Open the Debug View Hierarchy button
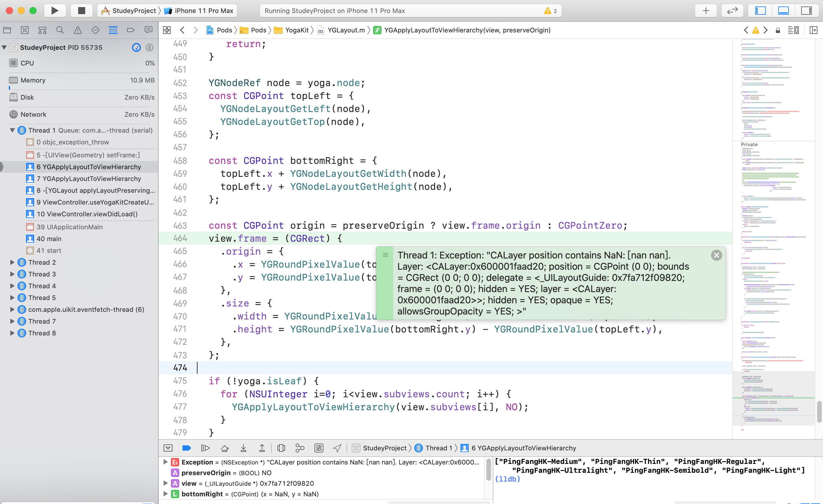The width and height of the screenshot is (823, 504). 281,448
